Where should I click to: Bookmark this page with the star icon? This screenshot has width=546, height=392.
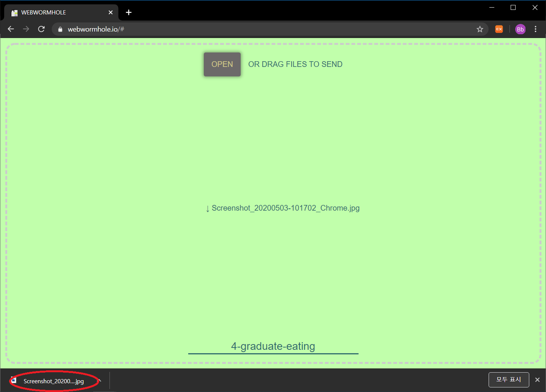pos(480,29)
